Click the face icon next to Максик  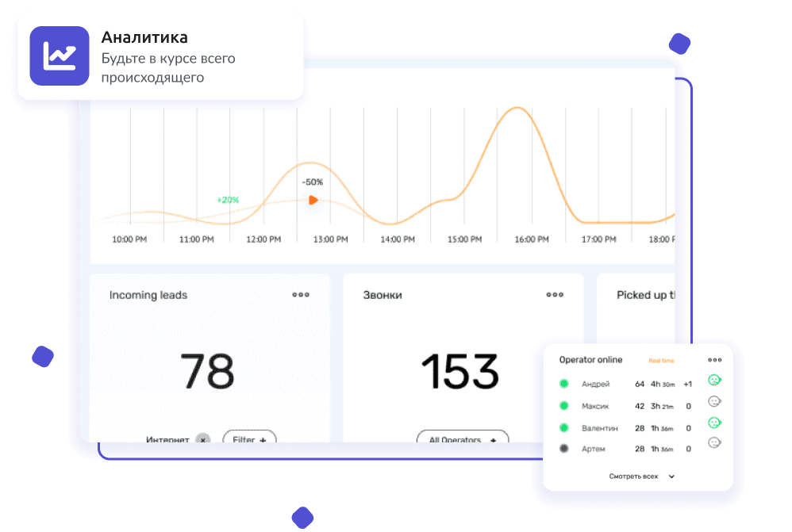point(714,402)
